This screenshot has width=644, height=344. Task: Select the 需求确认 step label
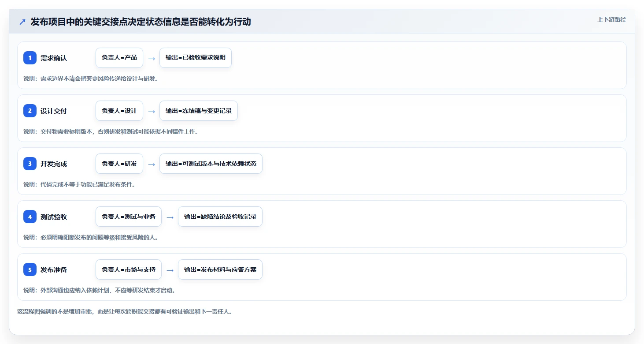[x=54, y=58]
